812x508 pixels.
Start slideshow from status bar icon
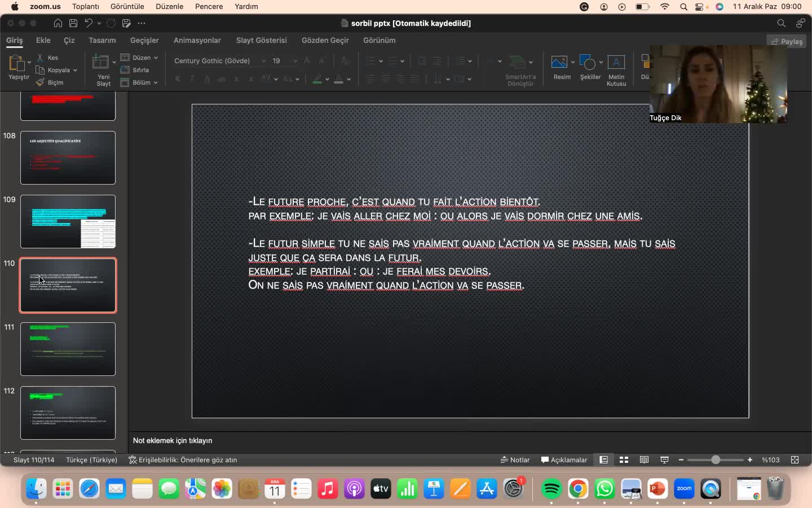pyautogui.click(x=664, y=460)
